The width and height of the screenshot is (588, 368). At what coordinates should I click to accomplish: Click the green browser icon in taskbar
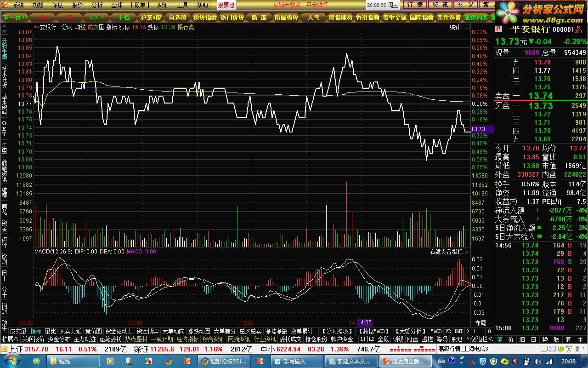pos(36,361)
